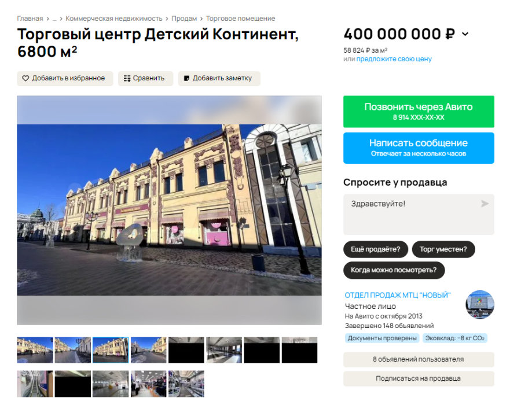Open the Главная breadcrumb link
Screen dimensions: 521x420
(x=30, y=19)
